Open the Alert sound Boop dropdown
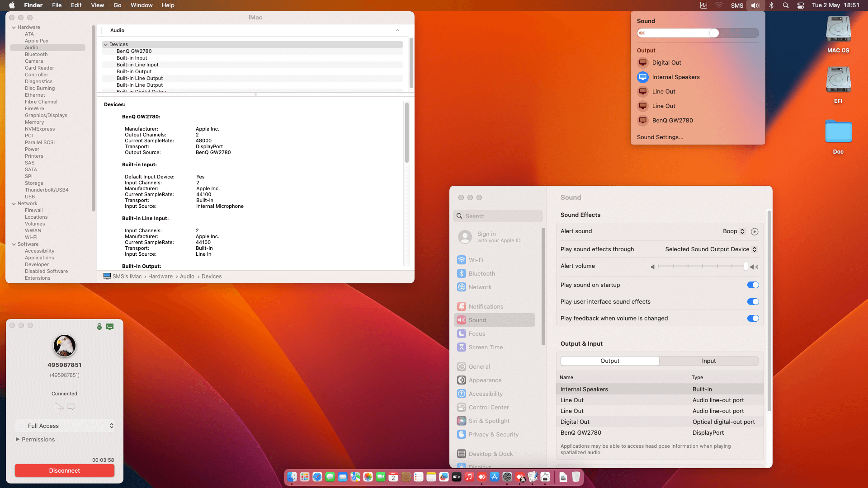 pyautogui.click(x=734, y=231)
